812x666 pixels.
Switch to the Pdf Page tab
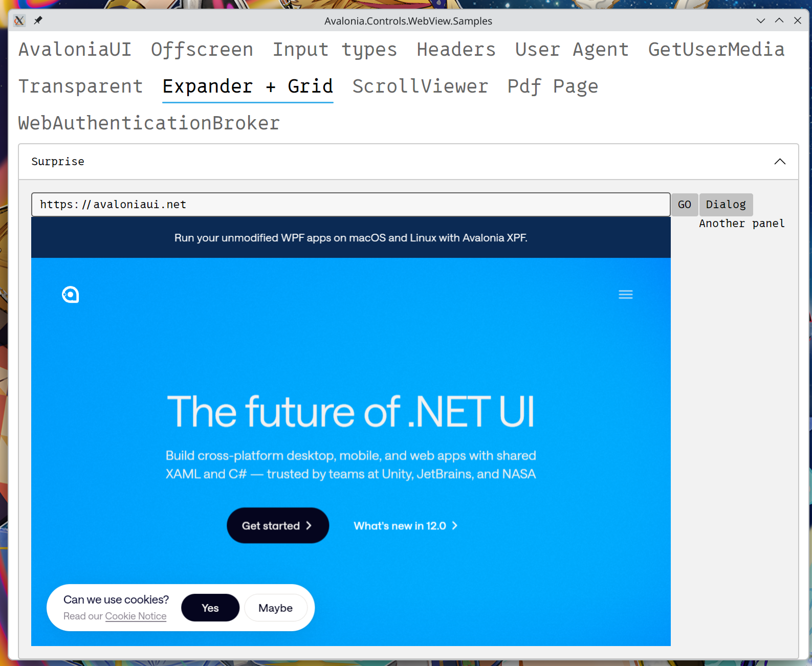pyautogui.click(x=553, y=86)
